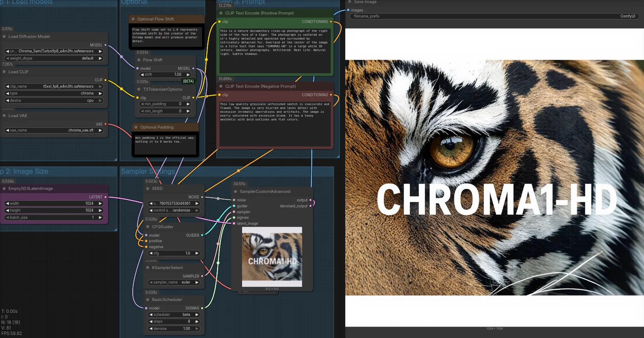Increase min_padding with its right arrow

point(188,104)
